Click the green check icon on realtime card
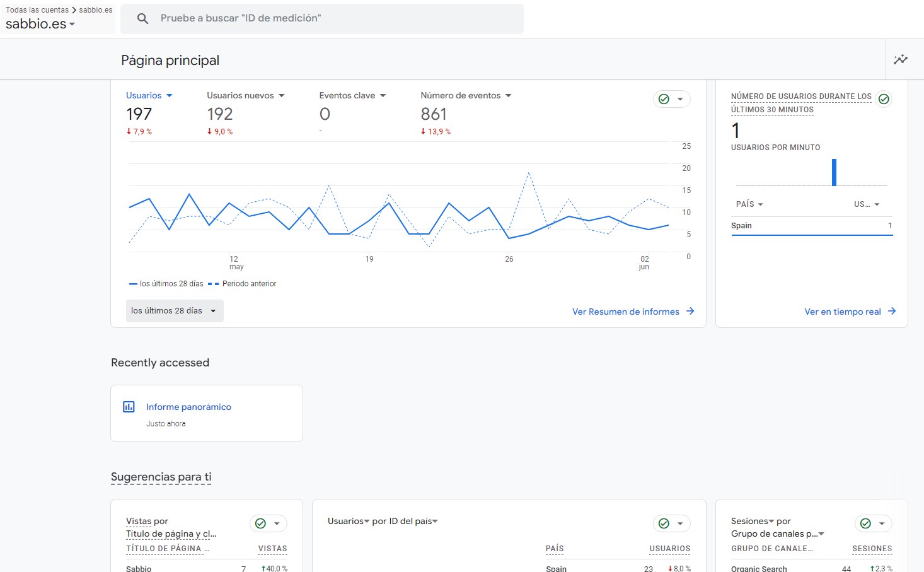Viewport: 924px width, 572px height. [x=884, y=99]
